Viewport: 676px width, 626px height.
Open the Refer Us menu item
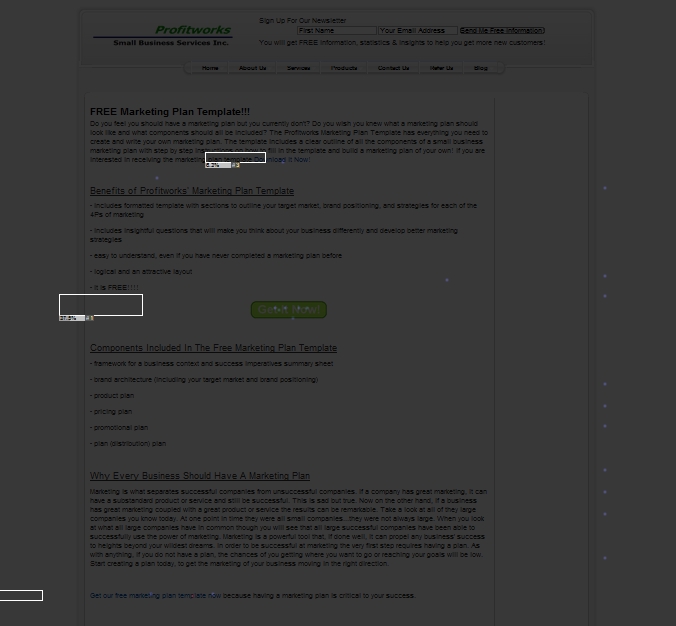[441, 68]
